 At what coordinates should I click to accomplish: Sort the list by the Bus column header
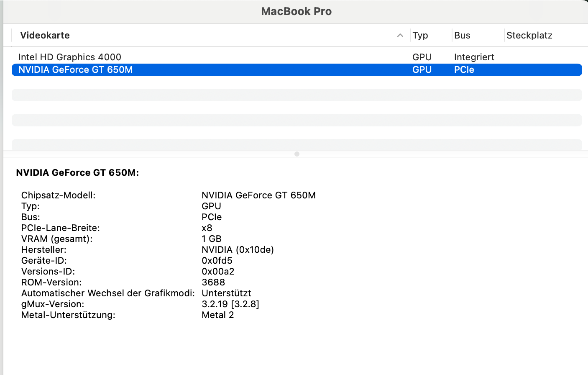coord(462,36)
